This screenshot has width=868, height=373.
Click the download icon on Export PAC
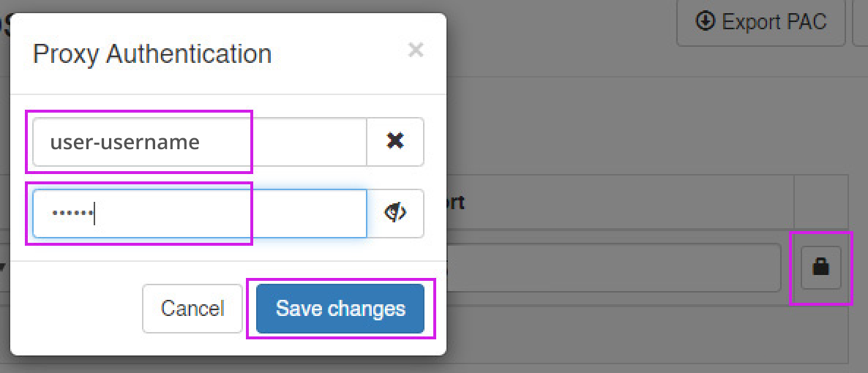point(706,21)
